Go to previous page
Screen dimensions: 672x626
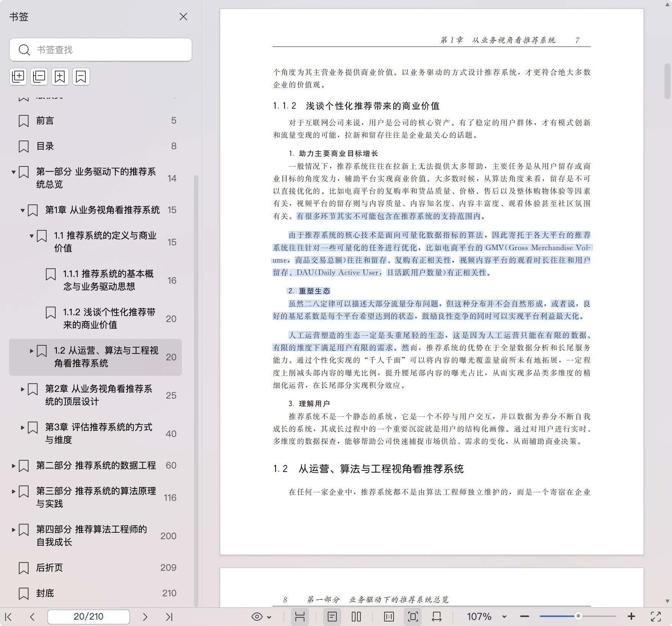coord(32,617)
